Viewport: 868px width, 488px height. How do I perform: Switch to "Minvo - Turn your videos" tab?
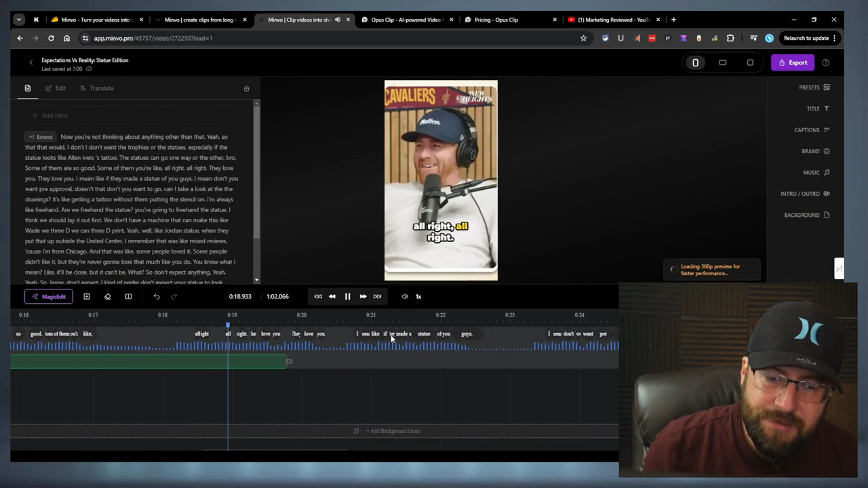pos(96,20)
